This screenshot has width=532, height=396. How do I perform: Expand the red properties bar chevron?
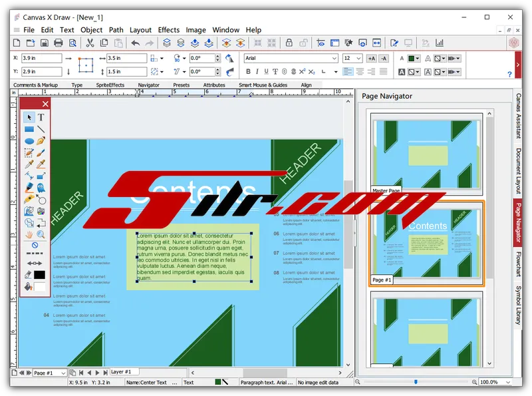pos(518,65)
